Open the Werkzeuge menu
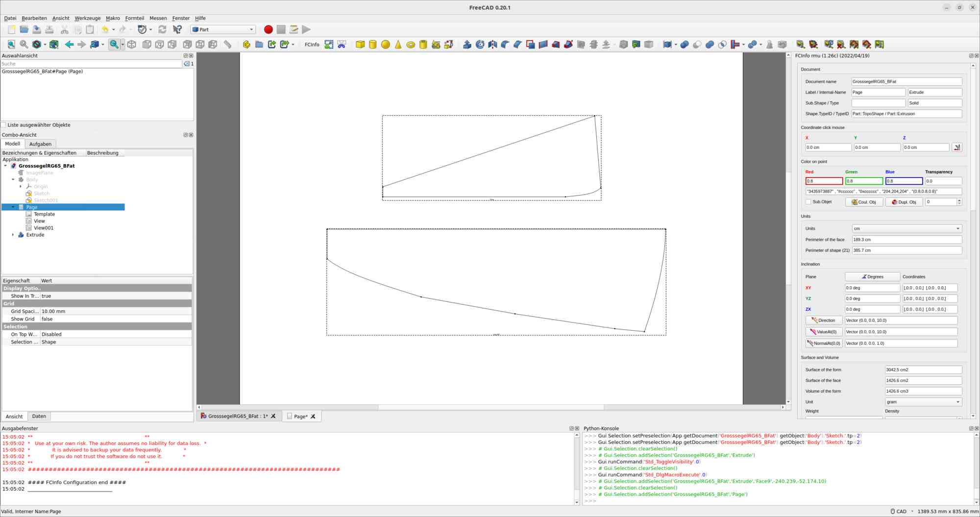The height and width of the screenshot is (517, 980). [x=87, y=18]
